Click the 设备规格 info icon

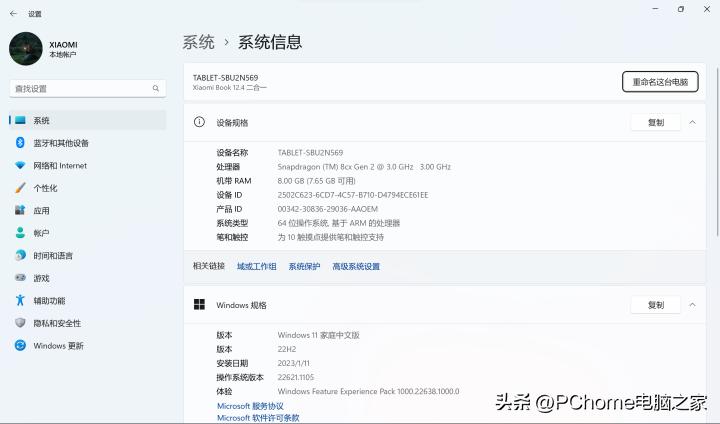(x=199, y=122)
